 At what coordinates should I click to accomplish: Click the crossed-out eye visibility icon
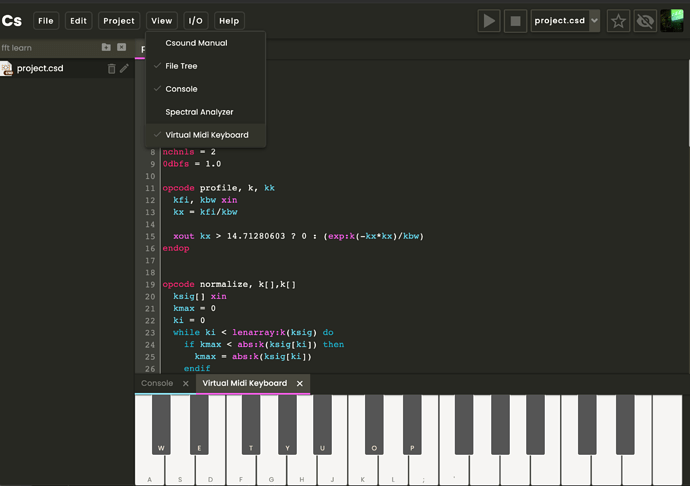(x=645, y=21)
